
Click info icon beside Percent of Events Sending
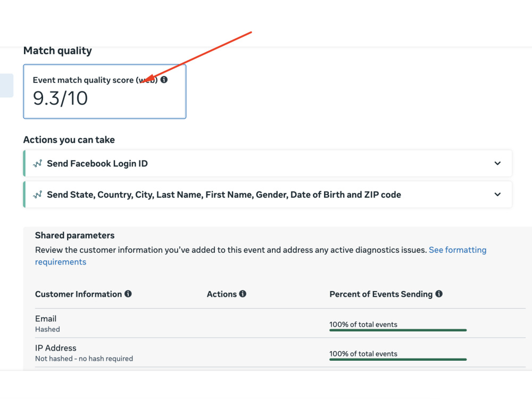pos(439,294)
